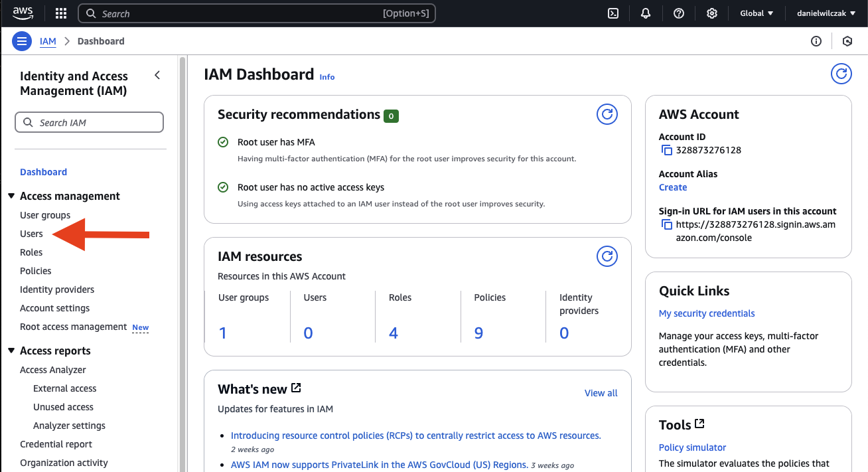Click the external link icon beside What's new

point(296,388)
